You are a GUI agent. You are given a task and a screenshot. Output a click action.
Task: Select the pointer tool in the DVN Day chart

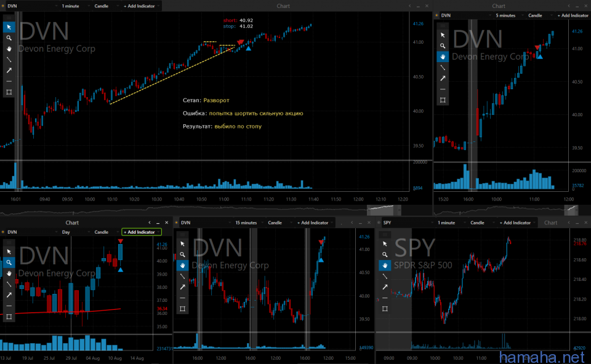pos(9,251)
